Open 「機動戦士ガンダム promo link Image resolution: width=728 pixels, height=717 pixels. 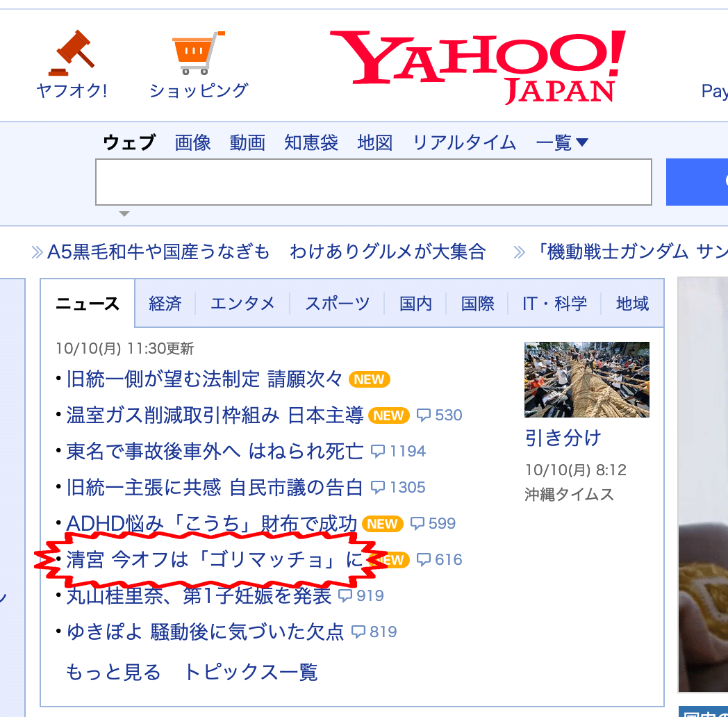pyautogui.click(x=631, y=252)
